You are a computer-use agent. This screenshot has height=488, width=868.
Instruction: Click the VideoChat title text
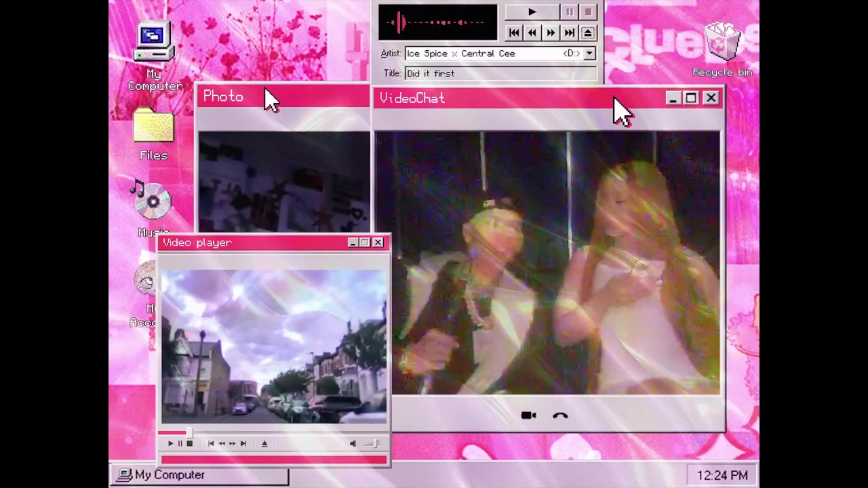point(412,98)
